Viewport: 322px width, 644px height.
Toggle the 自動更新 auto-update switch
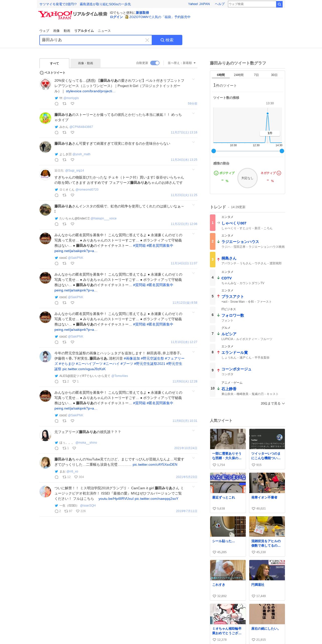click(155, 63)
